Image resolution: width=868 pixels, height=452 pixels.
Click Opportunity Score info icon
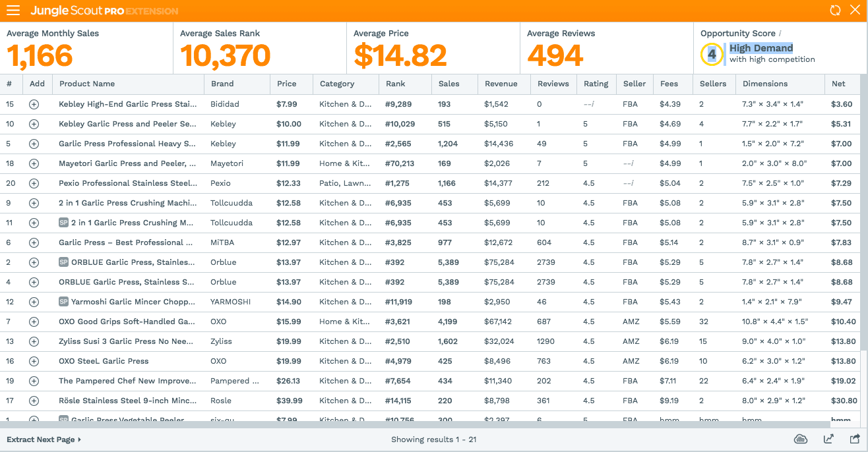coord(780,34)
